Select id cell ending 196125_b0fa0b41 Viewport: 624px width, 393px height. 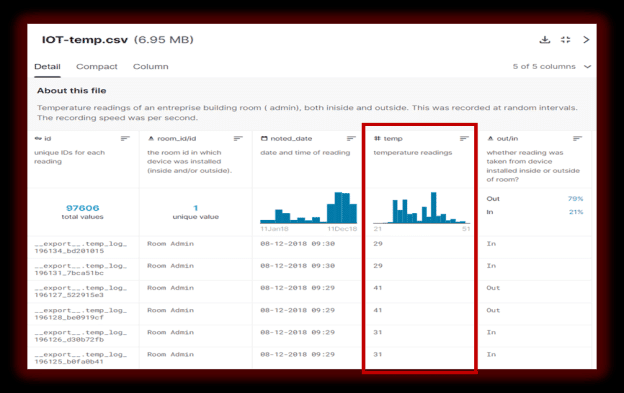(81, 358)
